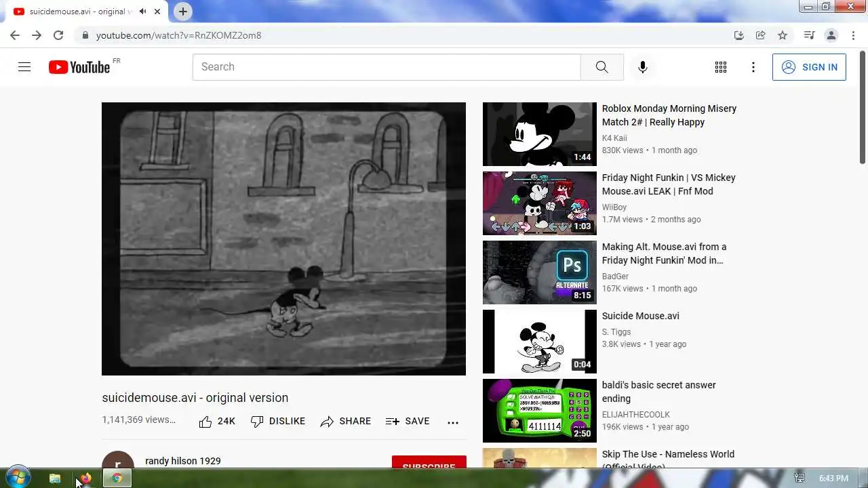
Task: Open Chrome three-dot menu
Action: pos(853,35)
